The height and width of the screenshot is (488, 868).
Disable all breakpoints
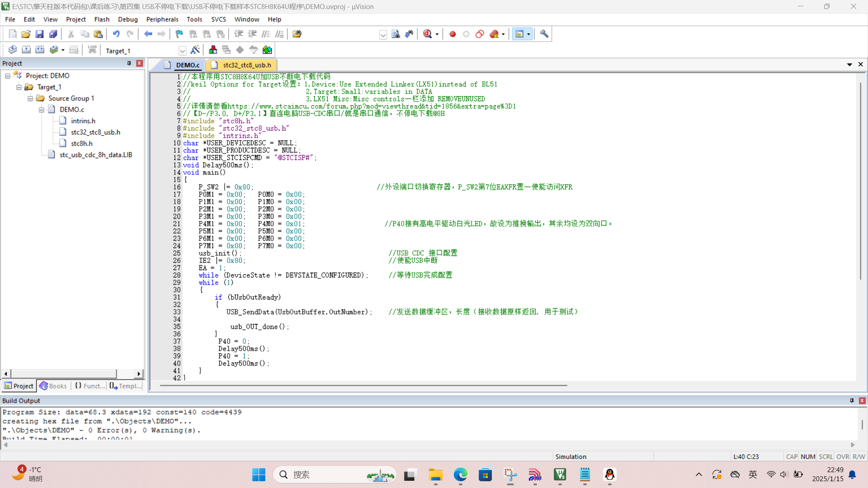pos(480,34)
